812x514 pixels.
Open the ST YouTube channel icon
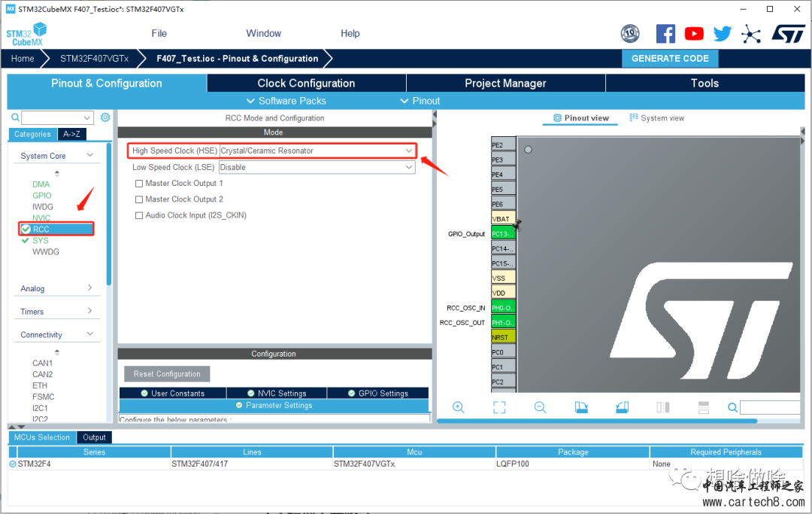[694, 34]
